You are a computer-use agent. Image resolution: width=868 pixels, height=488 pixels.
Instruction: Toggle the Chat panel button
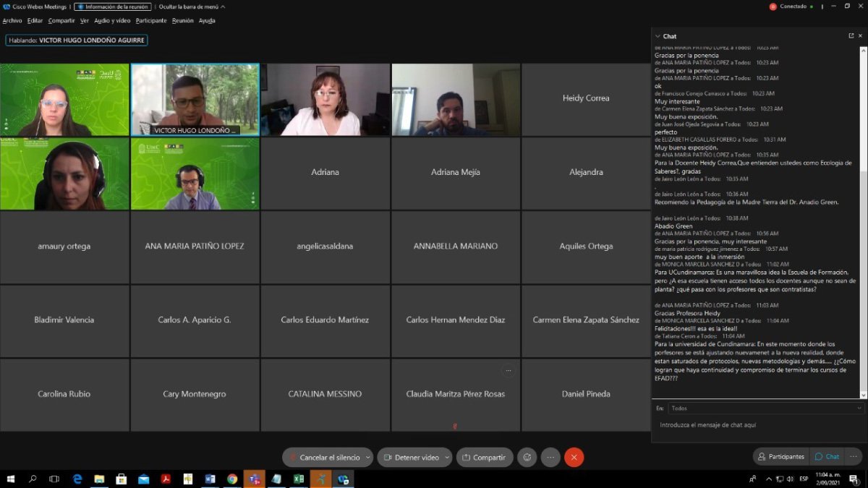point(827,456)
